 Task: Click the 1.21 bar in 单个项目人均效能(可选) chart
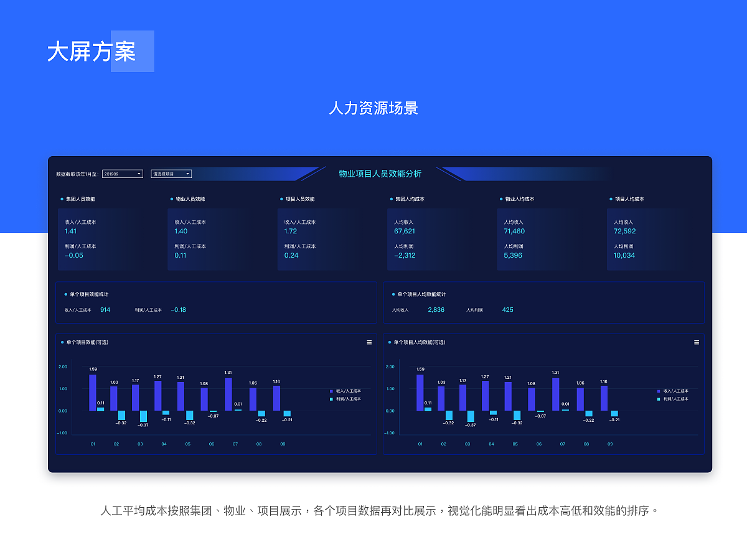[508, 396]
